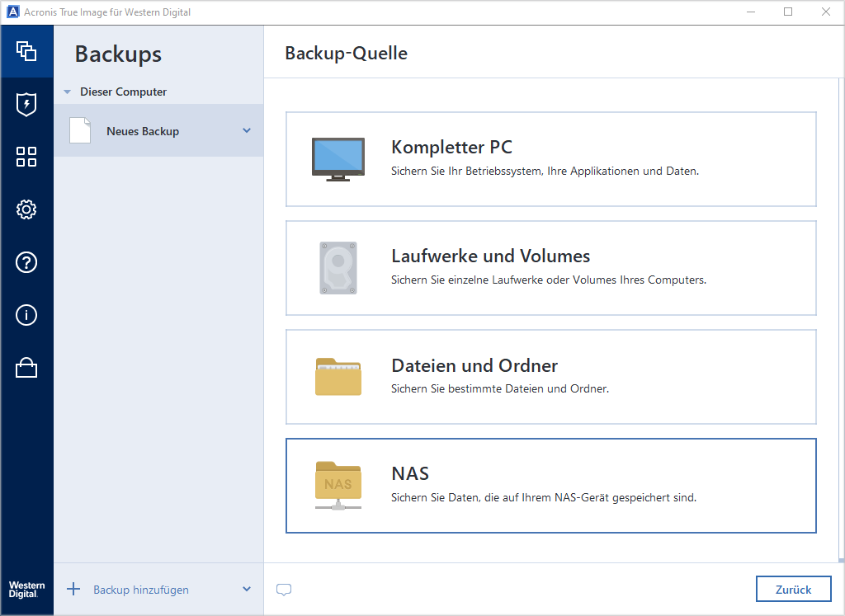Open the Neues Backup dropdown chevron
Image resolution: width=845 pixels, height=616 pixels.
click(x=246, y=130)
